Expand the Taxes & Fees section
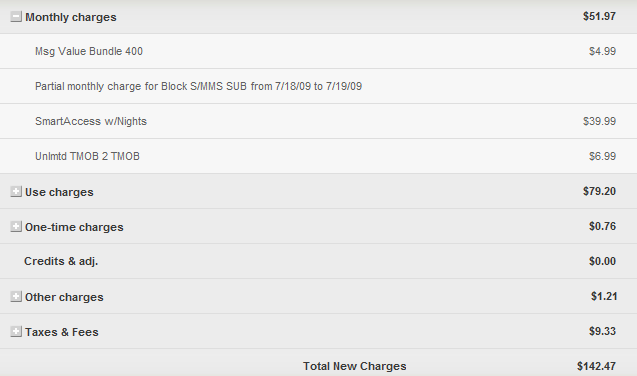The height and width of the screenshot is (376, 637). pos(16,332)
